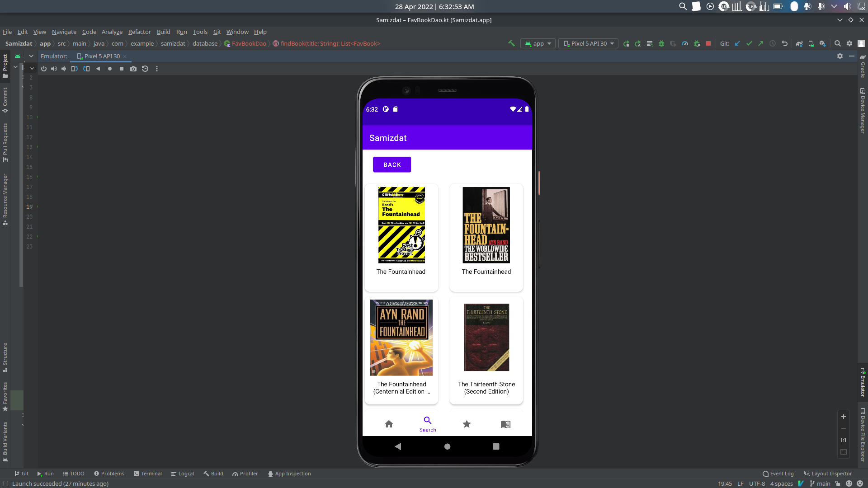Tap the book library tab in app
The height and width of the screenshot is (488, 868).
tap(505, 424)
